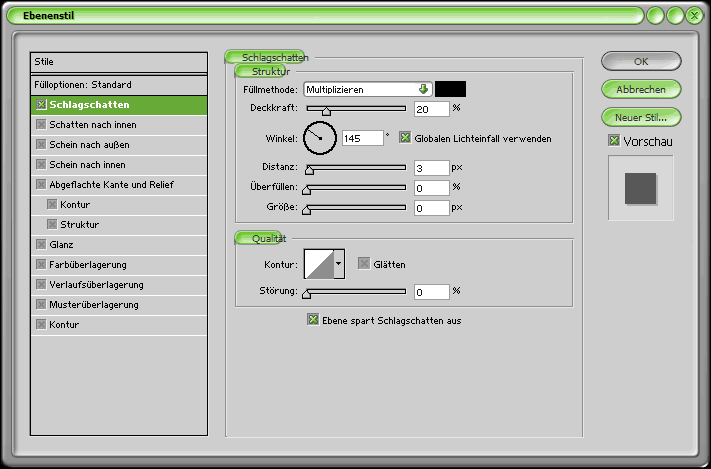Open the Kontur curve picker arrow
Image resolution: width=711 pixels, height=469 pixels.
(339, 264)
